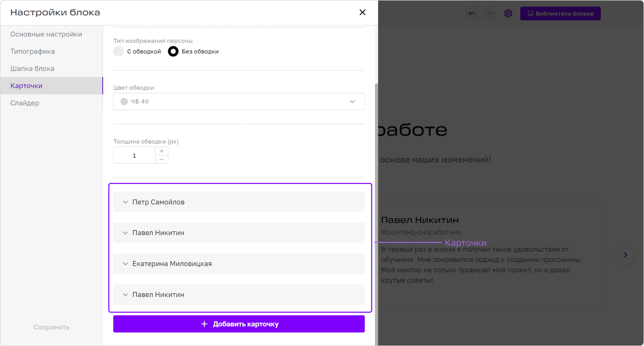Increase border thickness with plus
644x346 pixels.
(x=161, y=151)
